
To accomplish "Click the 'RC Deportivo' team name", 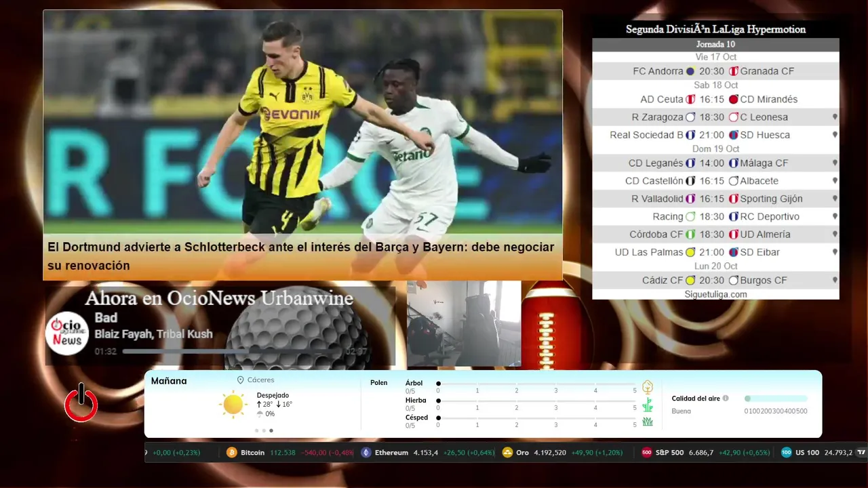I will click(770, 217).
